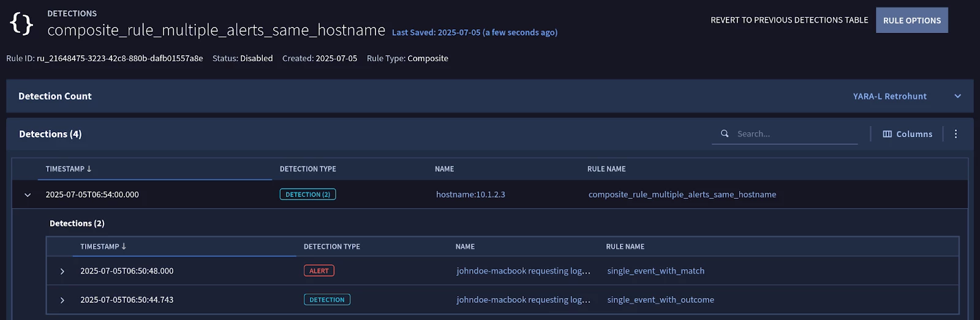Viewport: 980px width, 320px height.
Task: Click timestamp 2025-07-05T06:54:00.000
Action: tap(92, 195)
